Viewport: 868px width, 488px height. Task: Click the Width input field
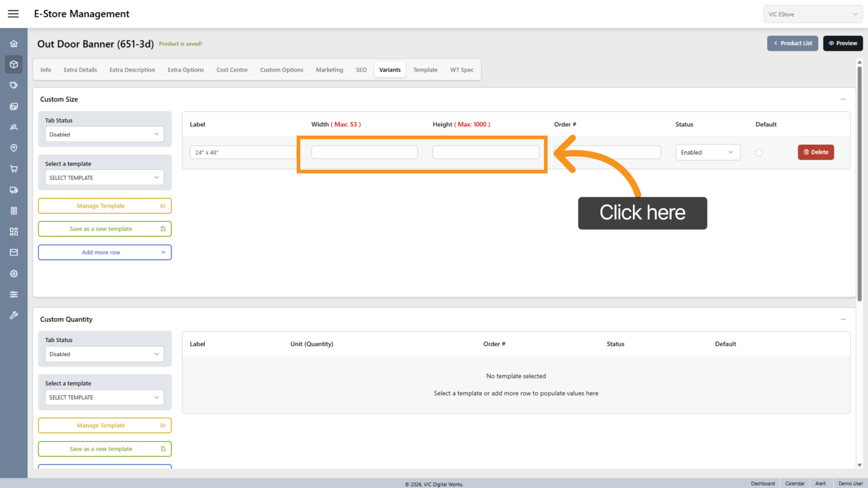[x=364, y=152]
